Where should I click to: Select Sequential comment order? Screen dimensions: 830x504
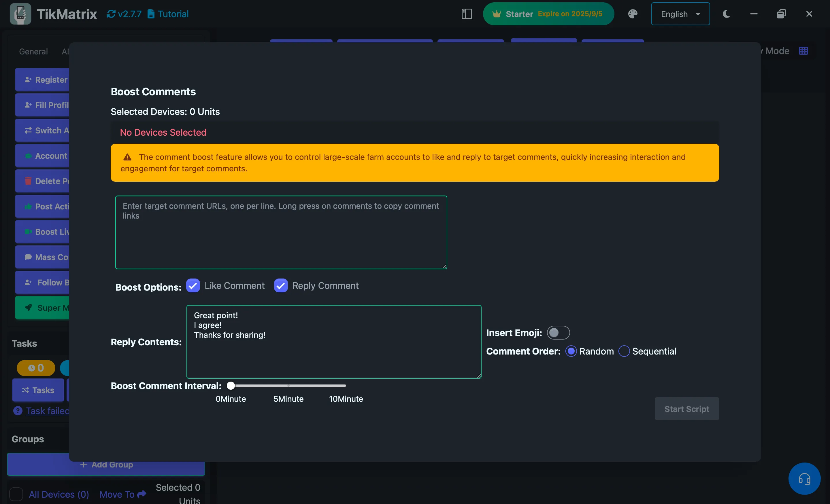tap(624, 351)
